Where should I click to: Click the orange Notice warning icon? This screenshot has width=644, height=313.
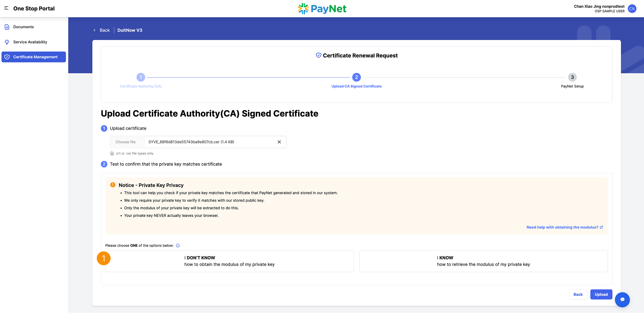click(x=113, y=185)
